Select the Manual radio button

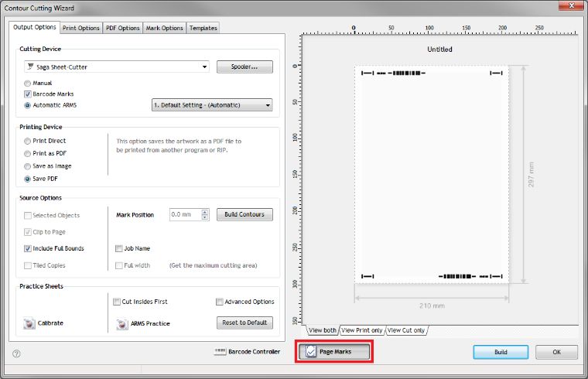point(29,83)
